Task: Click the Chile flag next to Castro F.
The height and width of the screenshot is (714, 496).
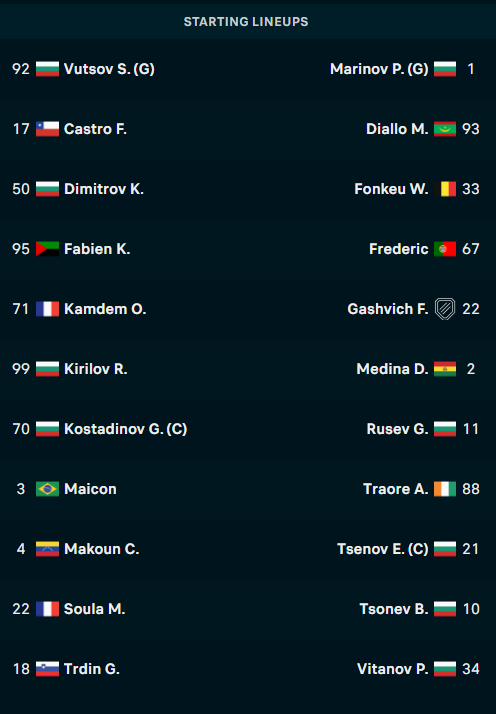Action: 47,129
